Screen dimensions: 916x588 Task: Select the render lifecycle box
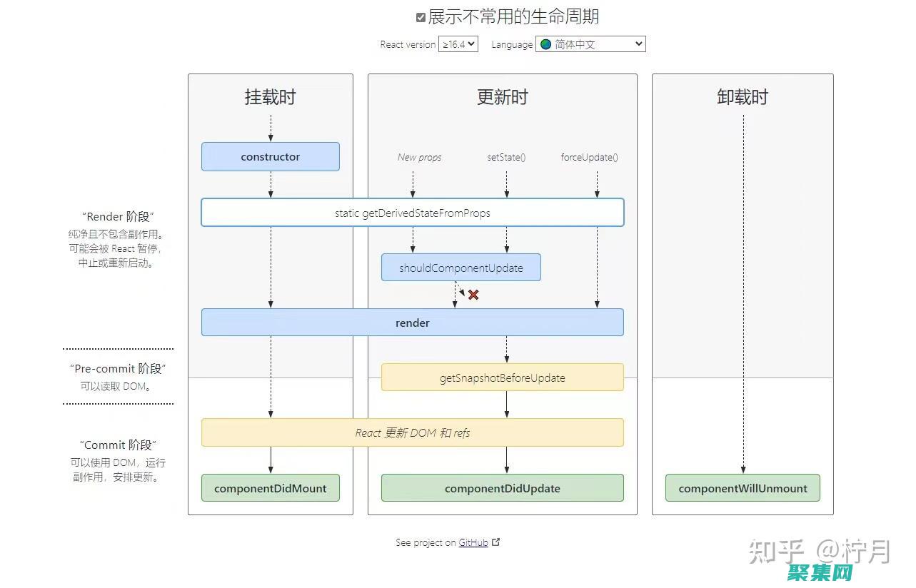(x=412, y=322)
